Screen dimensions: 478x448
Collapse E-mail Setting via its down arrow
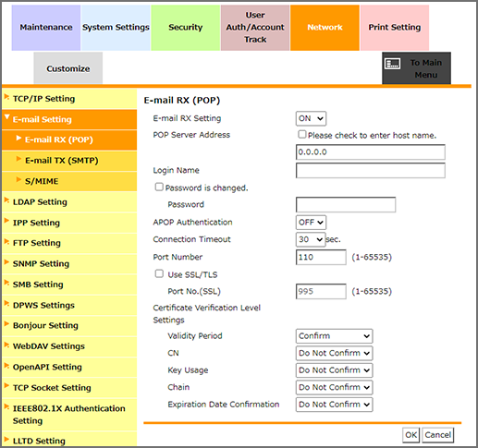(x=7, y=117)
